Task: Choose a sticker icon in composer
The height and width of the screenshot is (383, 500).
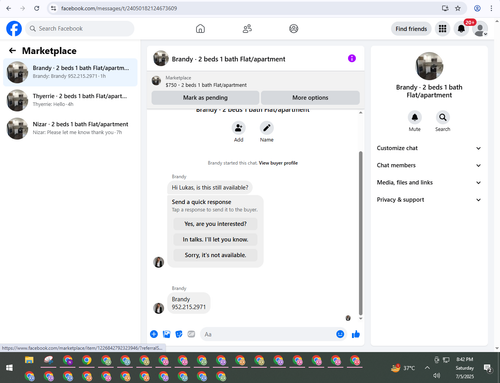Action: [x=179, y=334]
